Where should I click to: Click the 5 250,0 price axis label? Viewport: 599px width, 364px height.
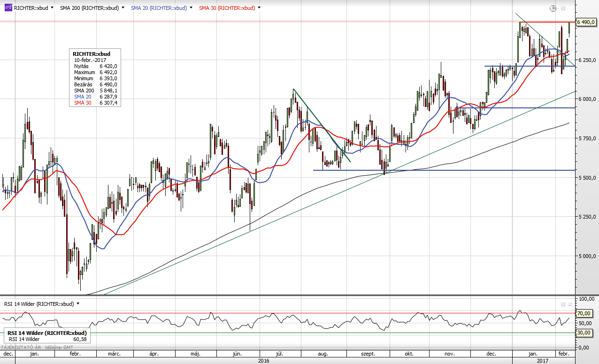point(587,217)
